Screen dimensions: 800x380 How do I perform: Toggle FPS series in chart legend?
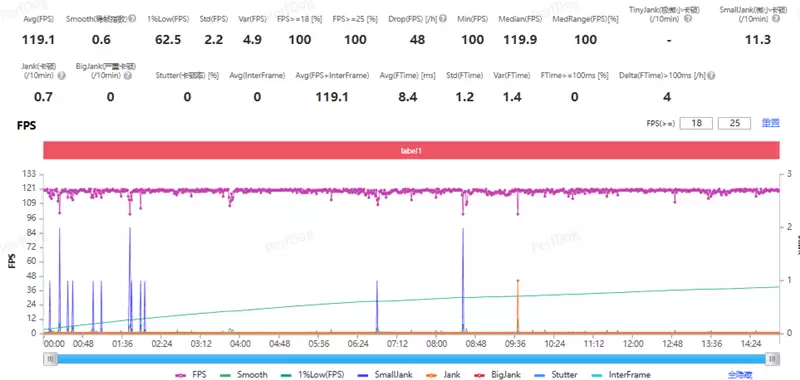(x=191, y=375)
